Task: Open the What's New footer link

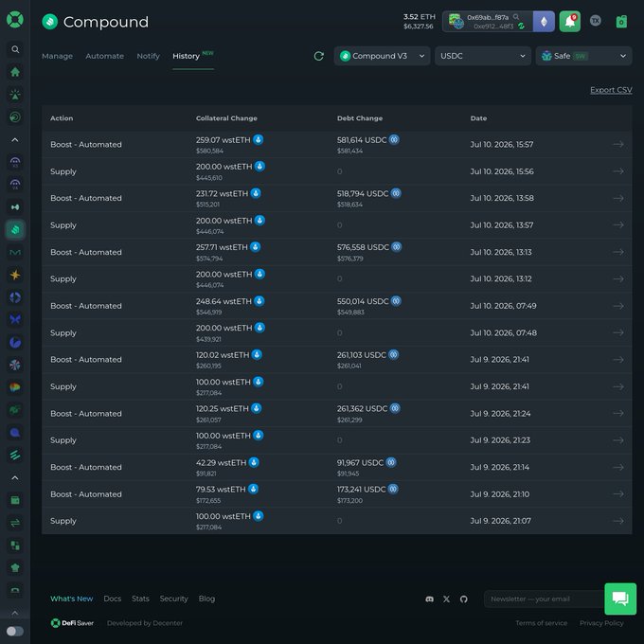Action: point(71,599)
